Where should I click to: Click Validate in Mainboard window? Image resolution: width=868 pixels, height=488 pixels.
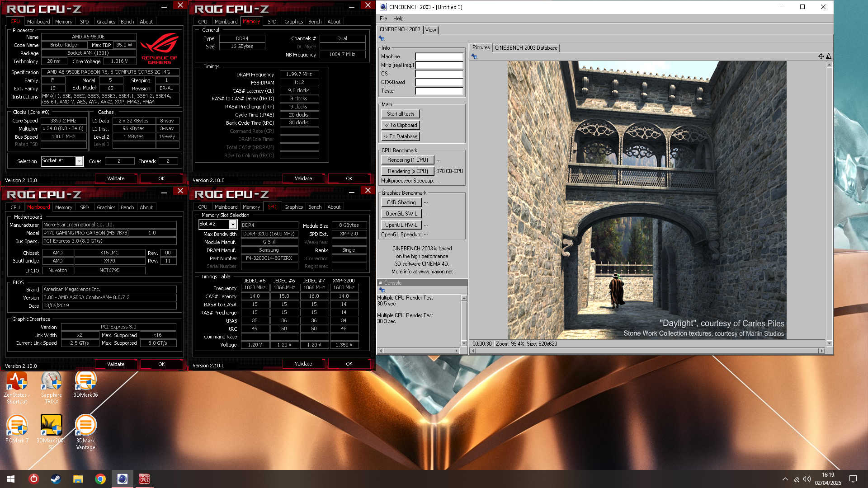tap(116, 364)
